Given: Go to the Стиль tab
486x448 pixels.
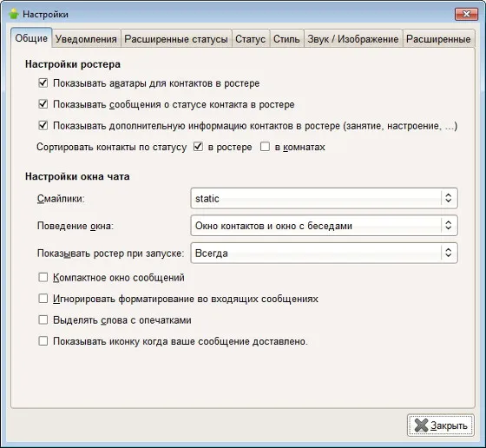Looking at the screenshot, I should pyautogui.click(x=286, y=39).
